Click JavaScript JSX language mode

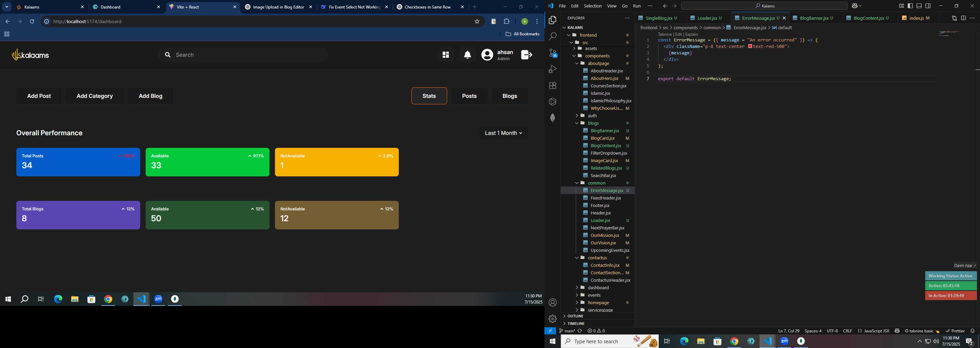pos(877,331)
